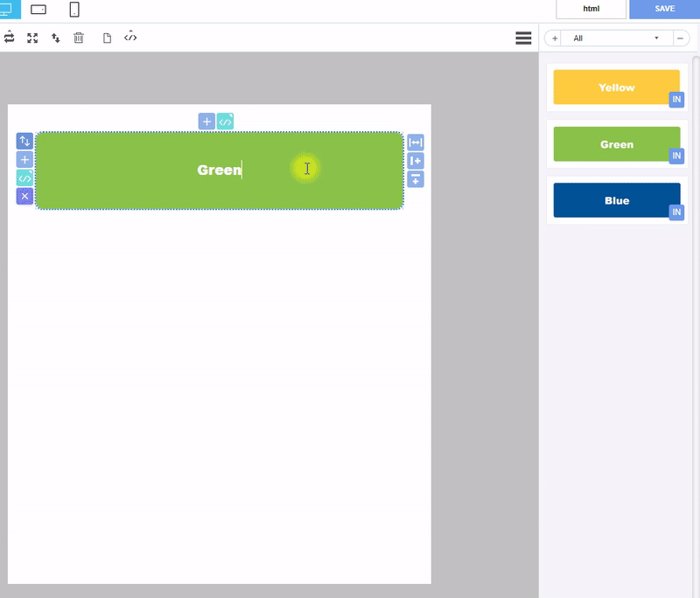Click the move up-down icon left of block

pyautogui.click(x=24, y=141)
